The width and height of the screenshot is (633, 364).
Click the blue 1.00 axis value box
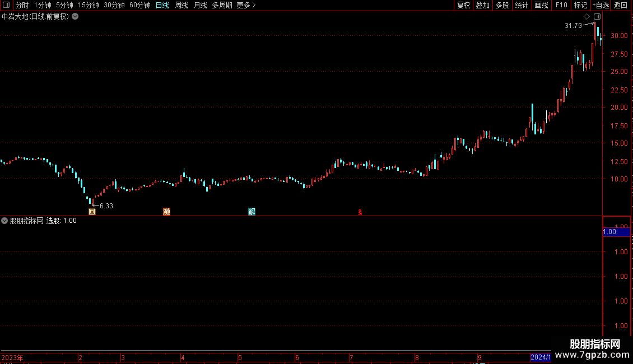[616, 232]
